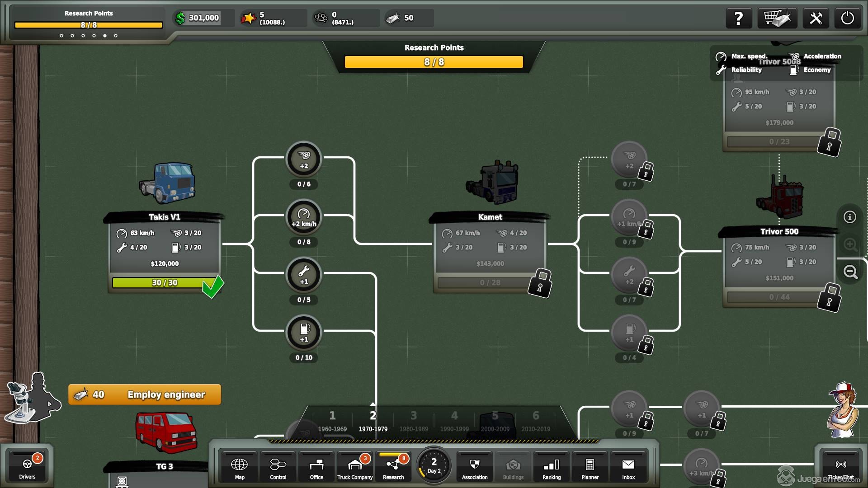The image size is (868, 488).
Task: Select the fifth page indicator dot
Action: click(x=105, y=36)
